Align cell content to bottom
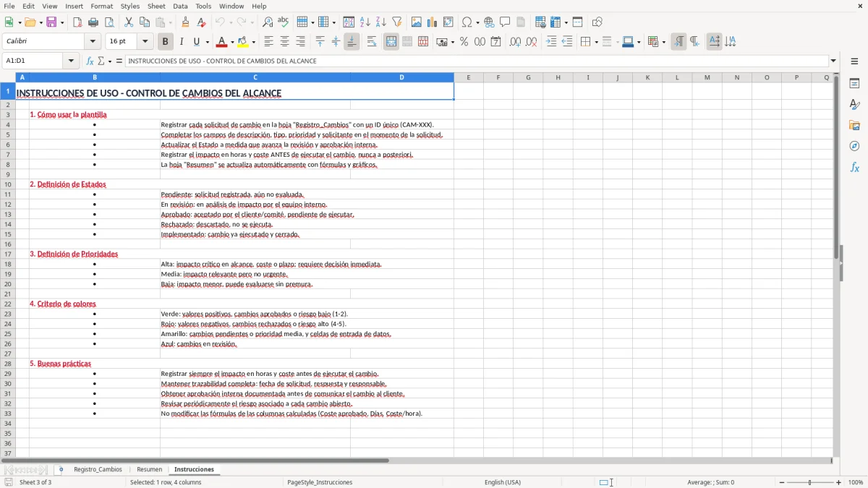The image size is (868, 488). pos(352,42)
